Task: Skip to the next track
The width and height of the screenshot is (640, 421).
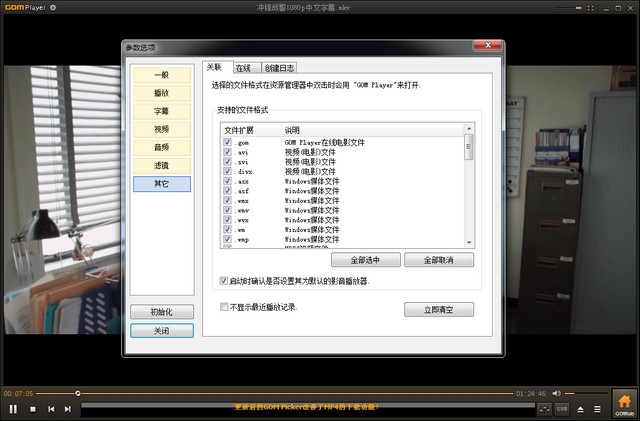Action: [67, 409]
